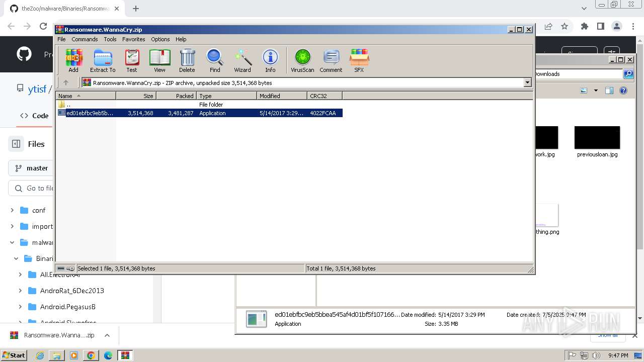Open the File menu in WinRAR
The height and width of the screenshot is (362, 644).
[x=61, y=39]
